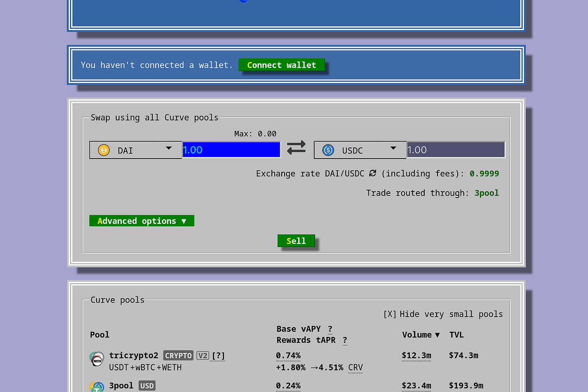
Task: Click the Max: 0.00 label
Action: click(255, 134)
